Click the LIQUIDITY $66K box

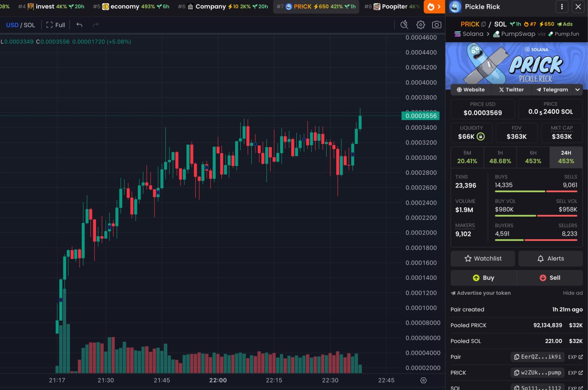(x=471, y=133)
